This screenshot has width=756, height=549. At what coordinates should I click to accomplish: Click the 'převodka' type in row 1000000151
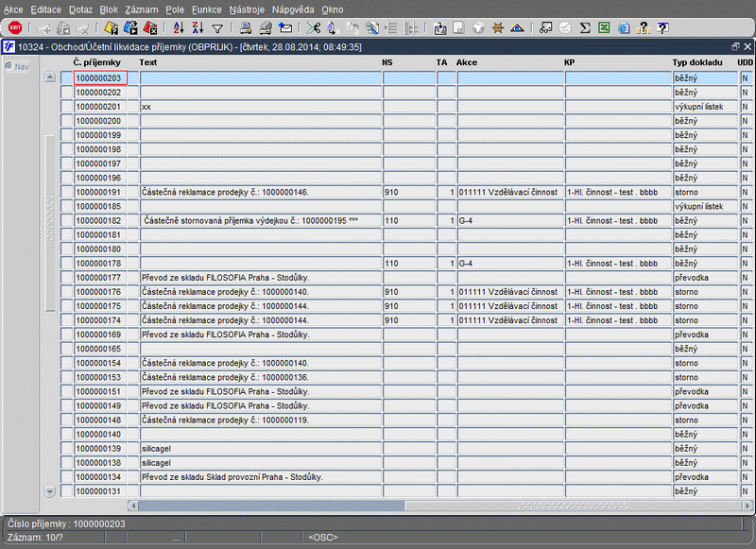click(x=692, y=391)
